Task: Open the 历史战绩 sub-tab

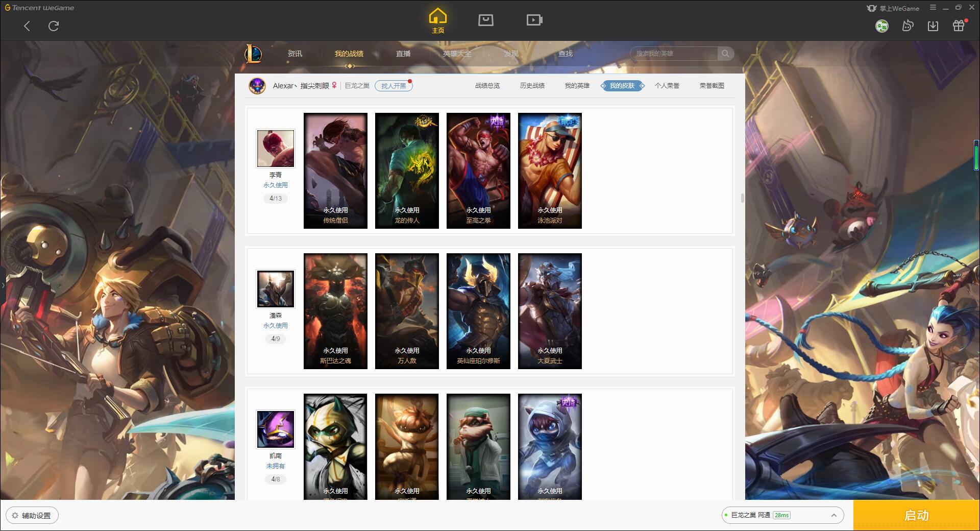Action: 532,86
